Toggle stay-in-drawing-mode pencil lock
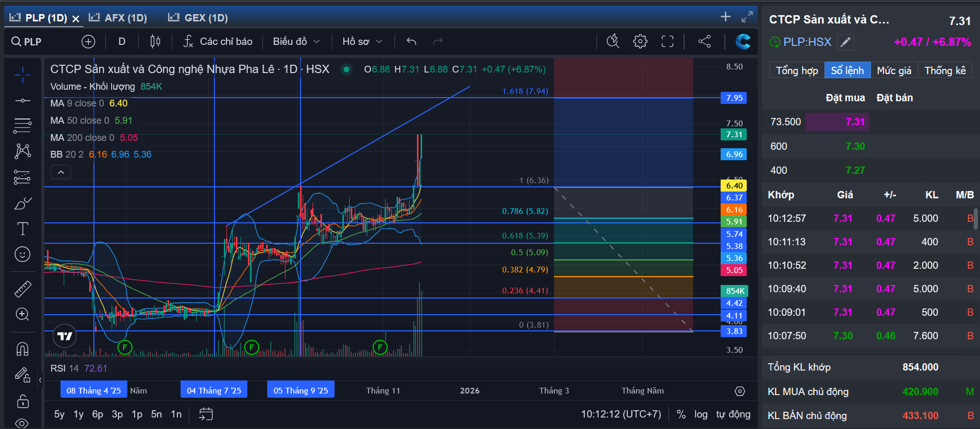Screen dimensions: 980x429 click(22, 375)
